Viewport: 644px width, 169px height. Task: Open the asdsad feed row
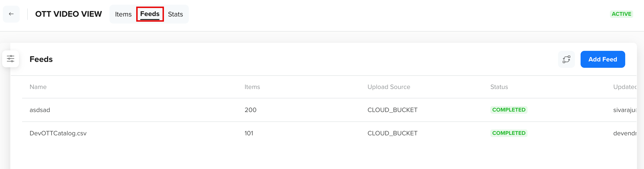pos(329,110)
